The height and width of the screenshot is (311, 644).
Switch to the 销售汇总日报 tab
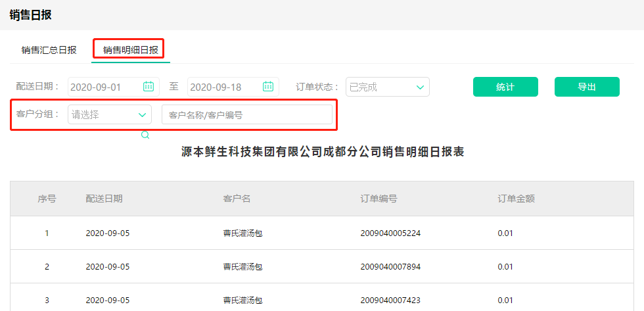tap(49, 50)
